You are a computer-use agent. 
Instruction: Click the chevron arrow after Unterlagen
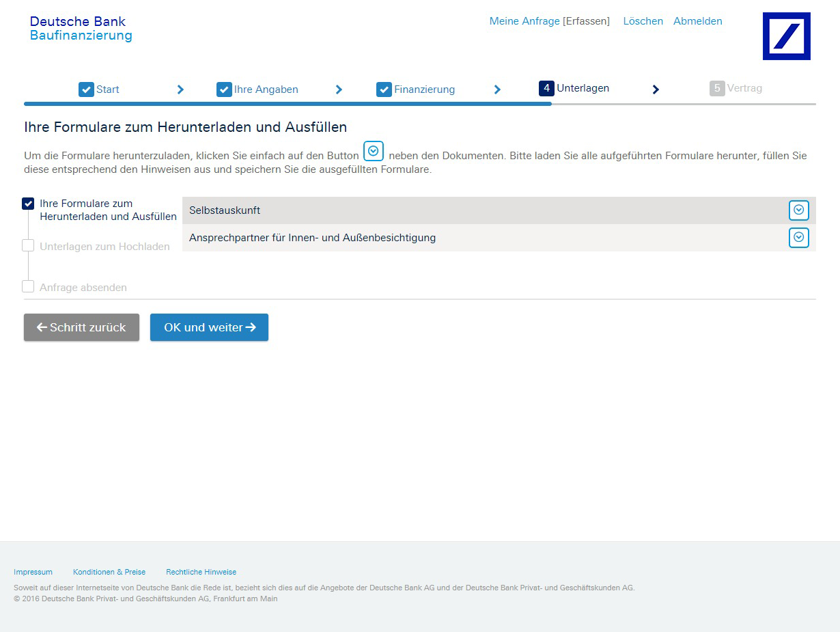[656, 90]
